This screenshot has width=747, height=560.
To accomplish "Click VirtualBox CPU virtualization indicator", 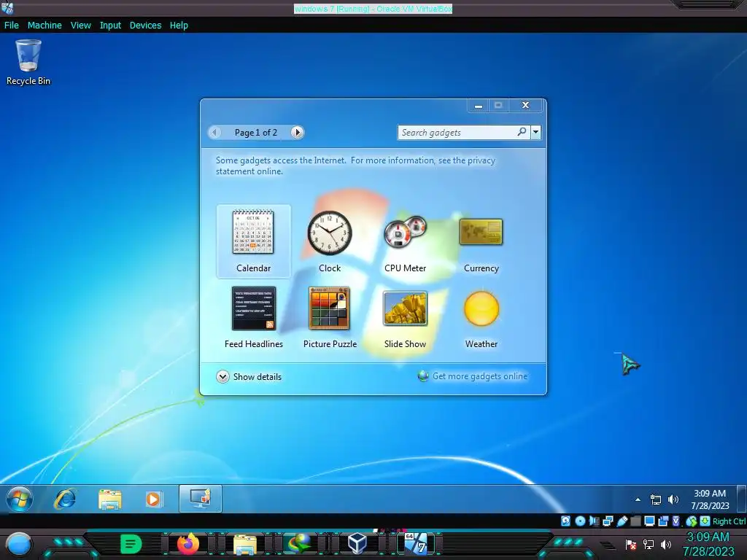I will (676, 521).
